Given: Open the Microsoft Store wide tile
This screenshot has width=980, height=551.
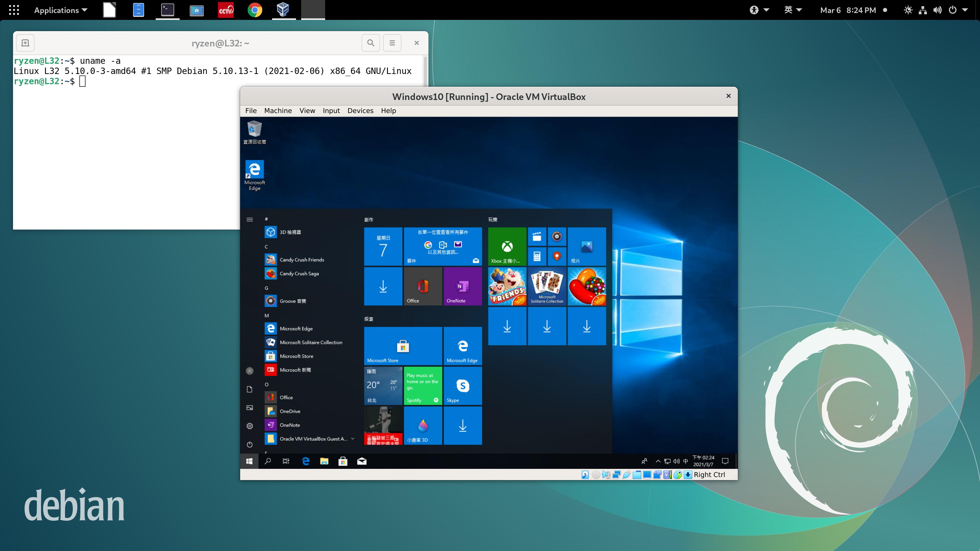Looking at the screenshot, I should coord(403,346).
